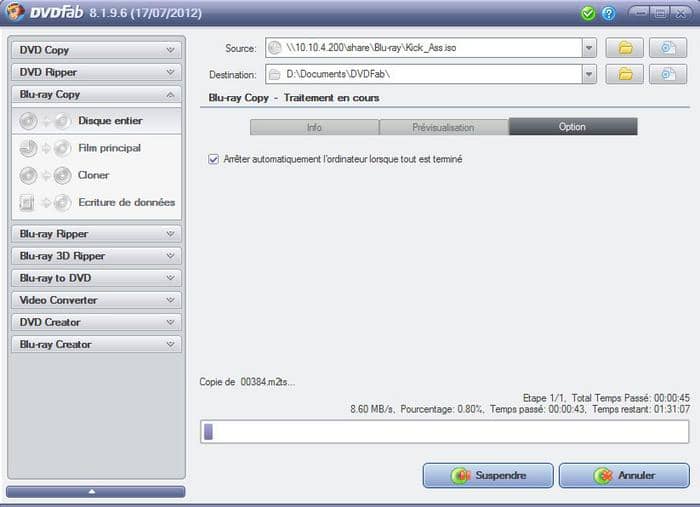Select the Option tab
The height and width of the screenshot is (507, 700).
click(573, 127)
